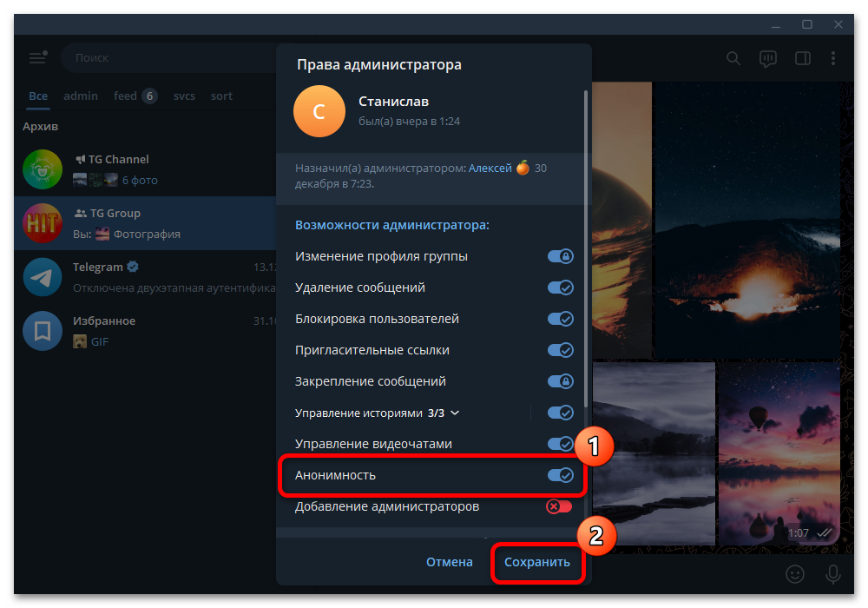Open search in chat icon

[733, 58]
